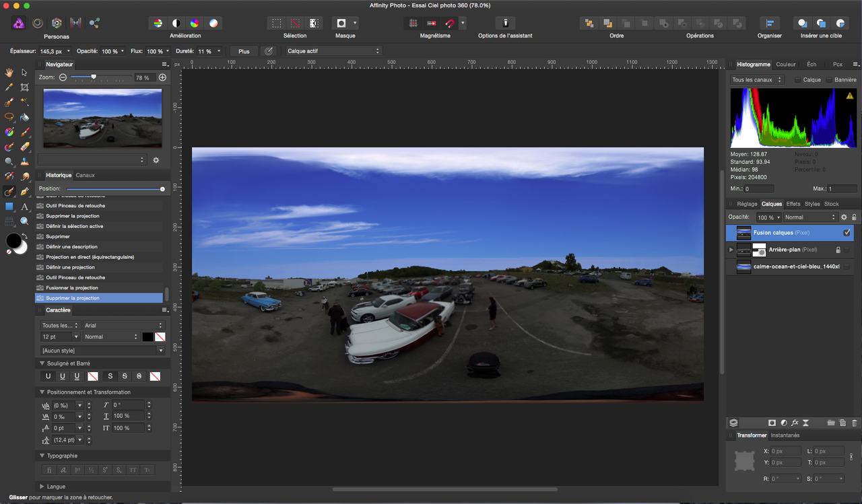
Task: Select the Rectangle shape tool
Action: click(x=9, y=207)
